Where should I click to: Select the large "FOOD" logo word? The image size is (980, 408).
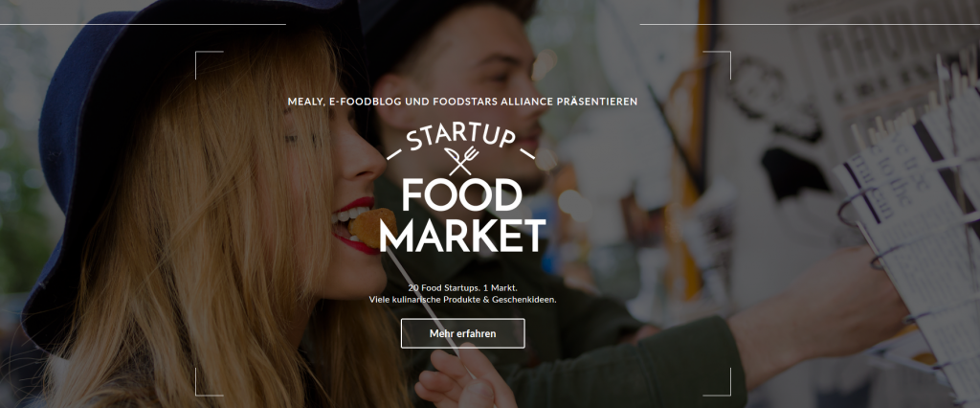462,195
